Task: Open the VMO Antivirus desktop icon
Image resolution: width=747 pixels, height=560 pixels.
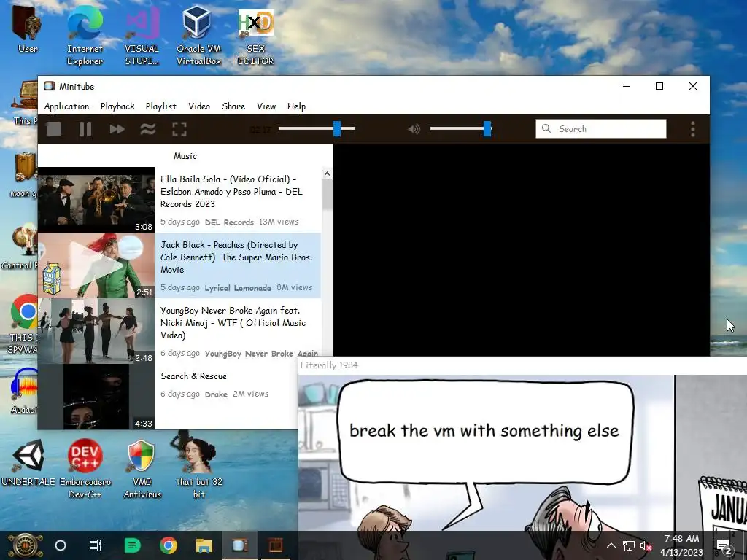Action: click(x=142, y=468)
